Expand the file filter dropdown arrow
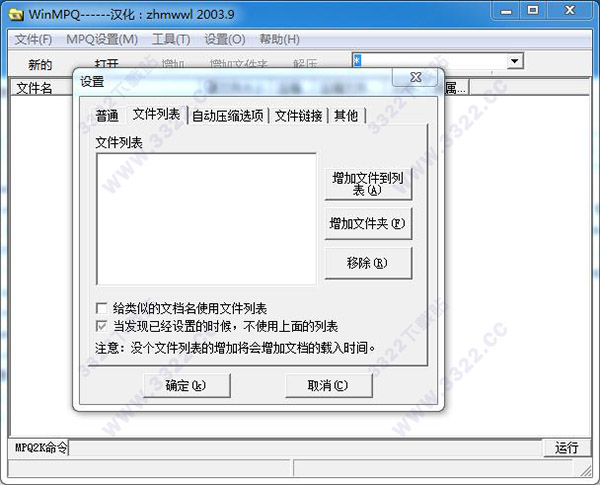The width and height of the screenshot is (600, 485). 515,61
